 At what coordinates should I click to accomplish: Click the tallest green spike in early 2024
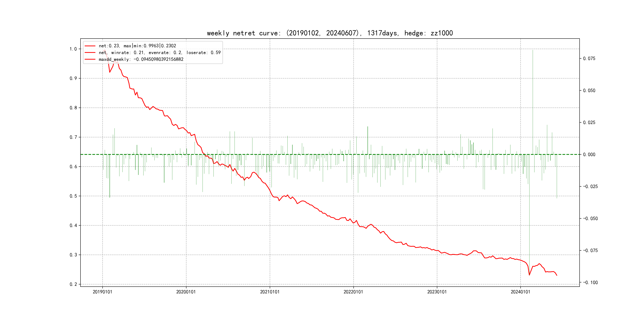click(x=533, y=100)
